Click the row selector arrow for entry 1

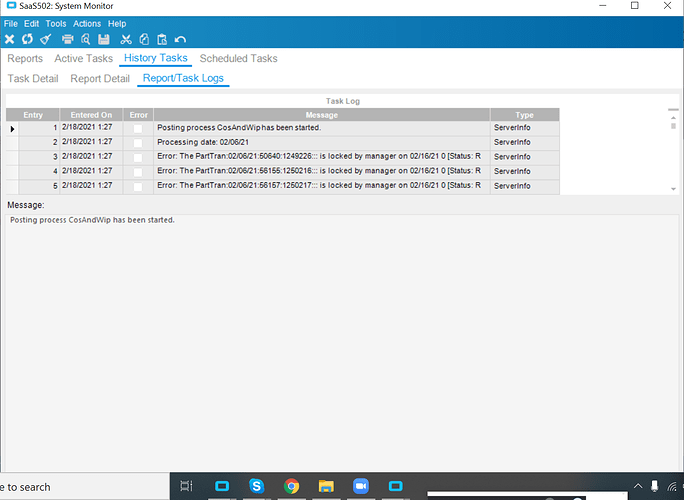[12, 129]
